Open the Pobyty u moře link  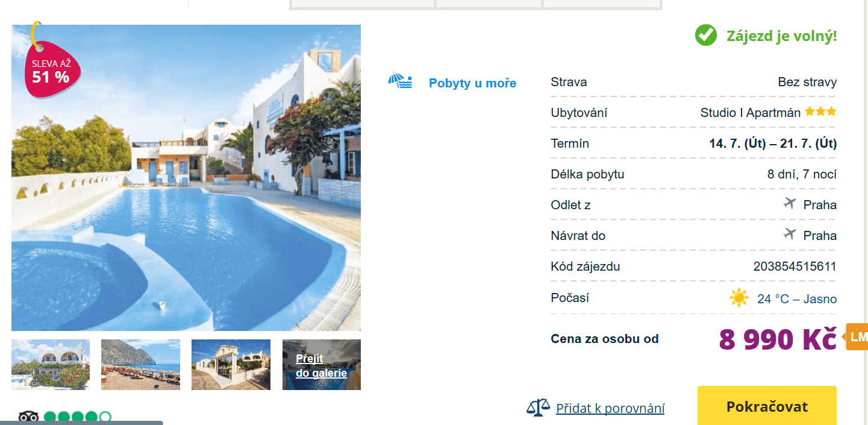(x=472, y=83)
